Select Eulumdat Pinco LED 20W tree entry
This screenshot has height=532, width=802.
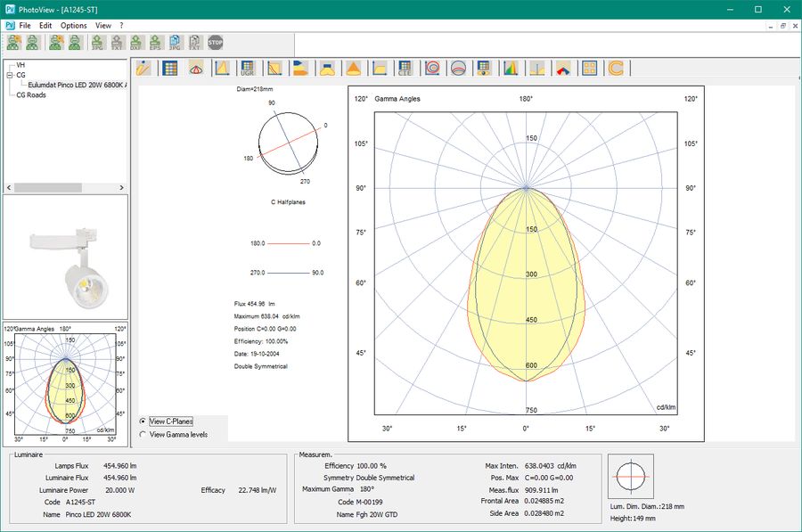[x=78, y=85]
